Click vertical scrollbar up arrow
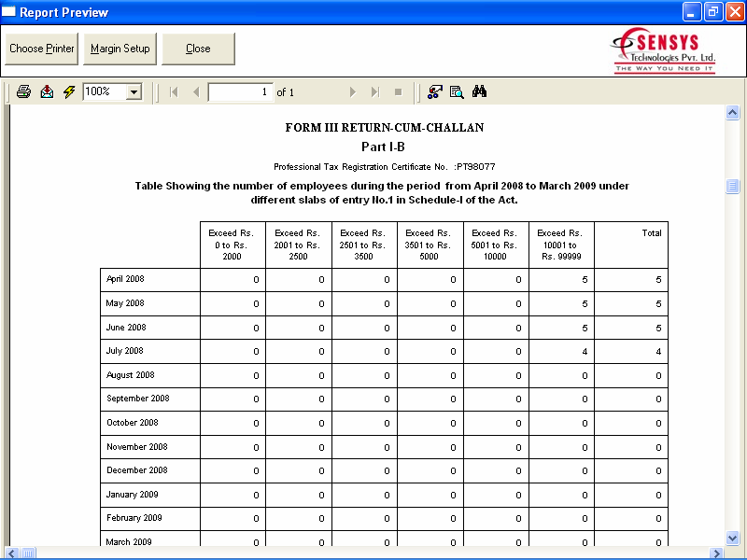The image size is (747, 560). (x=732, y=113)
